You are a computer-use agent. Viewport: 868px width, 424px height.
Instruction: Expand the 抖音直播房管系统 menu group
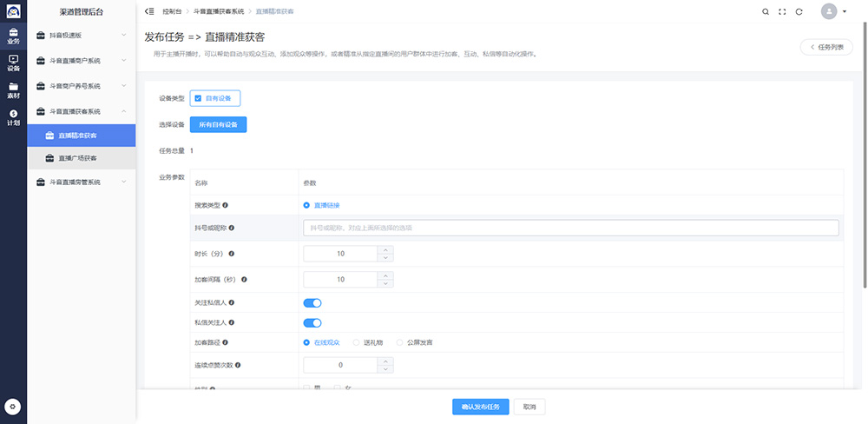point(81,182)
